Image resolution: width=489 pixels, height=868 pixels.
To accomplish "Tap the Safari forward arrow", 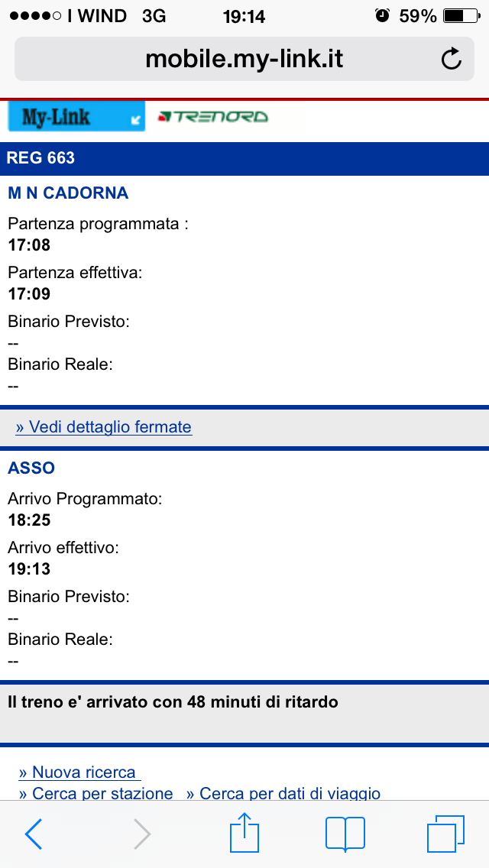I will (x=142, y=834).
